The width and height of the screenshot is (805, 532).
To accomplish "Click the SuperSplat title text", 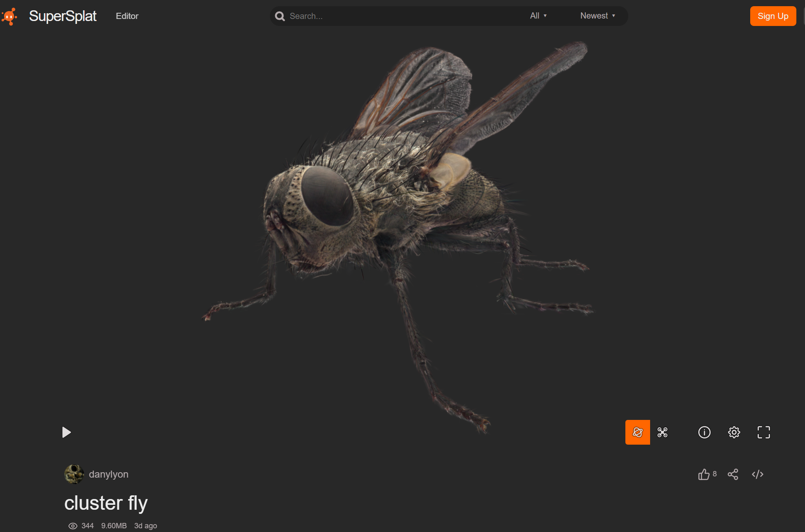I will (x=63, y=16).
